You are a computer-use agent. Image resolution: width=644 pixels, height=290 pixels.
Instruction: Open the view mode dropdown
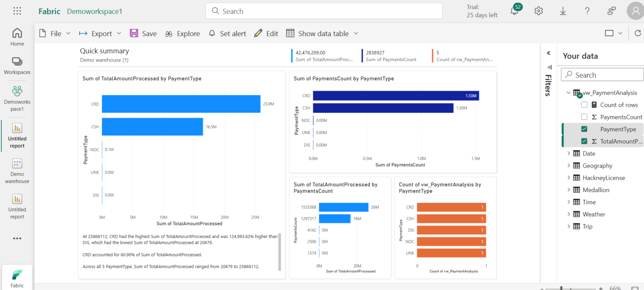tap(614, 33)
